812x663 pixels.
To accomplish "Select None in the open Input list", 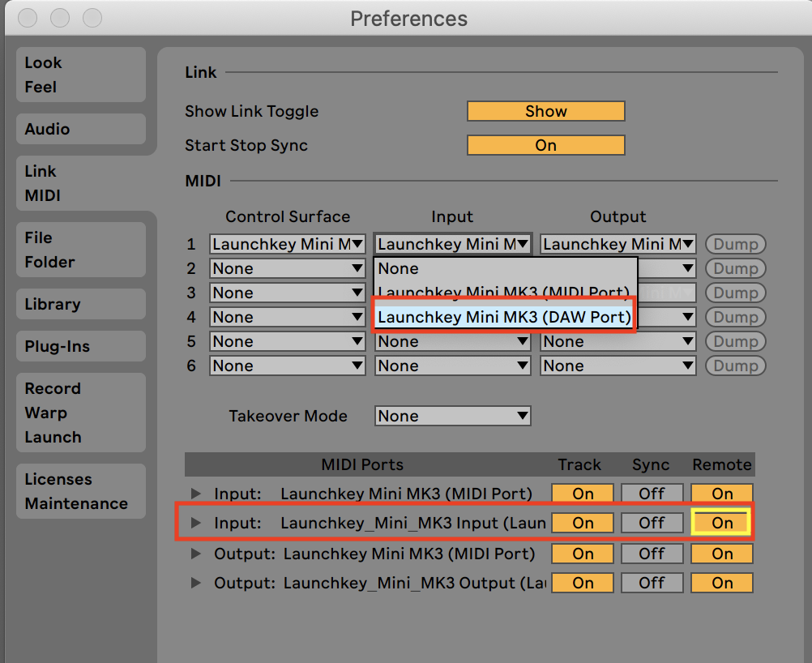I will coord(505,268).
